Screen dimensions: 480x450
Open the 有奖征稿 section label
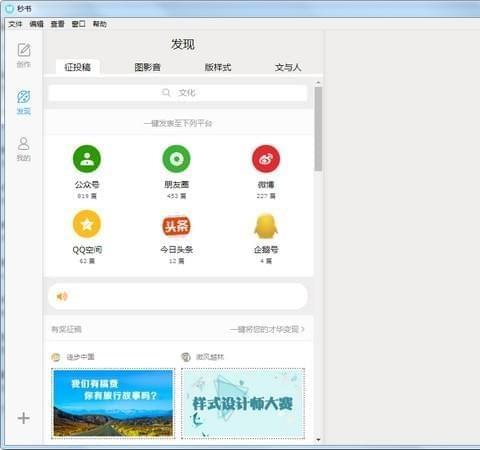66,329
